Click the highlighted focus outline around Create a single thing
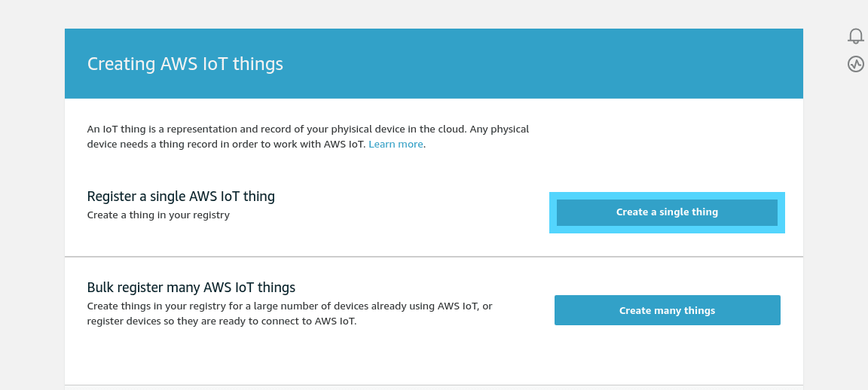868x390 pixels. tap(667, 195)
